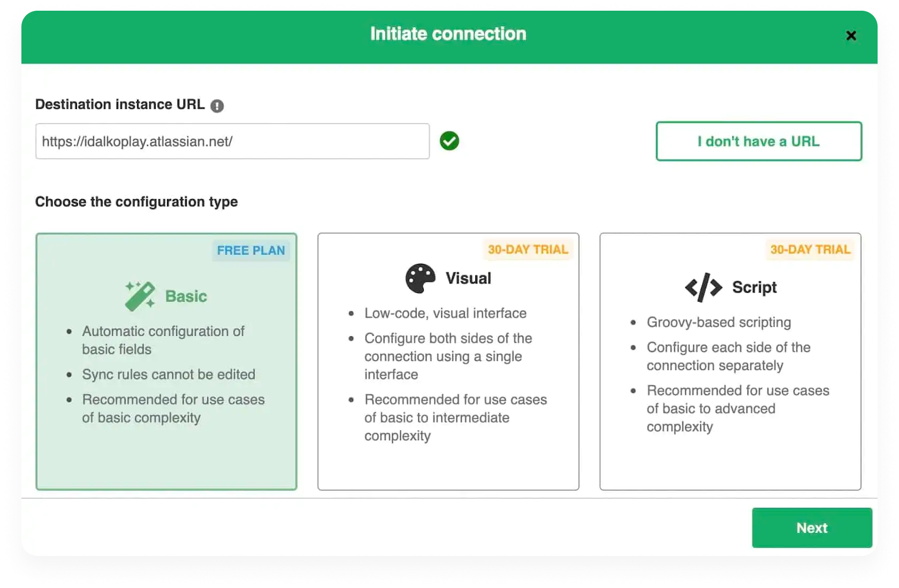
Task: Click the magic wand Basic icon
Action: [x=140, y=296]
